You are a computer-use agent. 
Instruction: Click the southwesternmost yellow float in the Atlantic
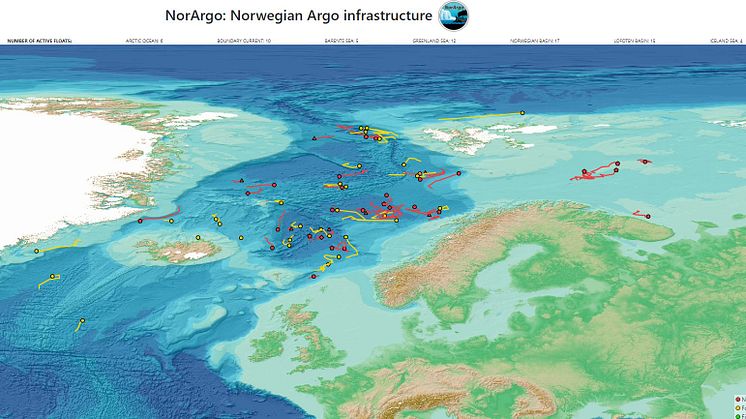click(81, 321)
